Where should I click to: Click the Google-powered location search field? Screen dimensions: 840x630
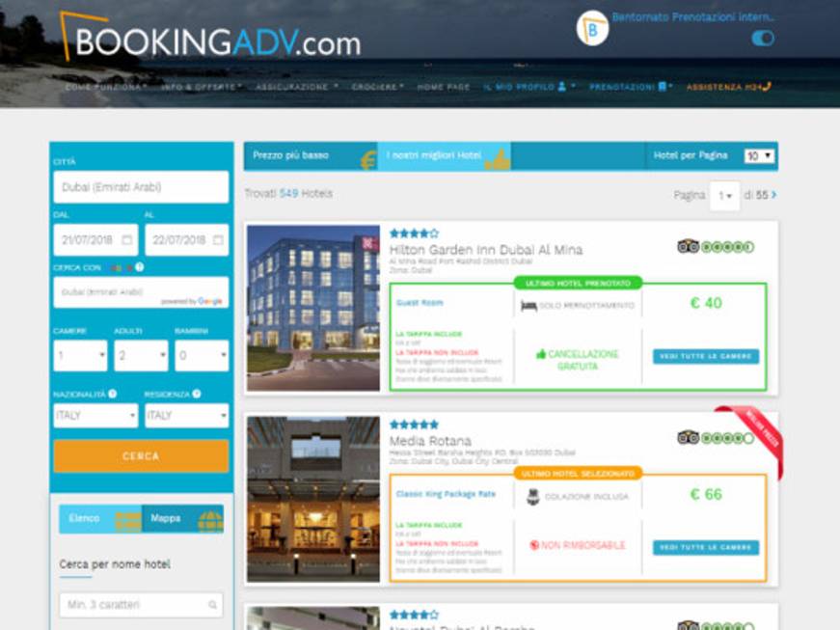click(x=141, y=292)
